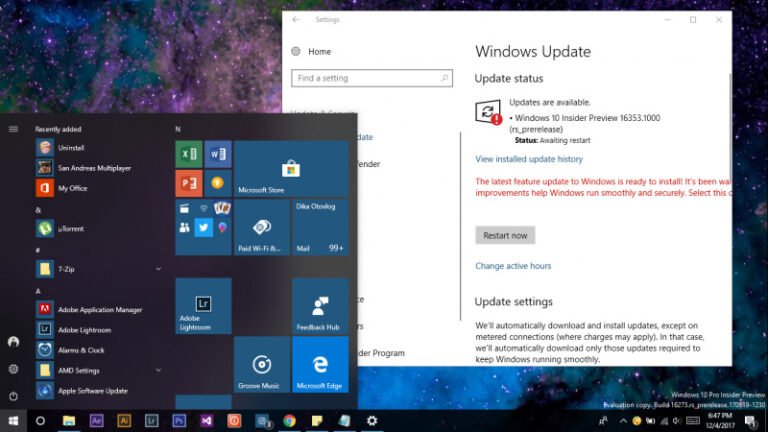Launch Microsoft Edge from Start tiles
Screen dimensions: 768x432
(320, 364)
